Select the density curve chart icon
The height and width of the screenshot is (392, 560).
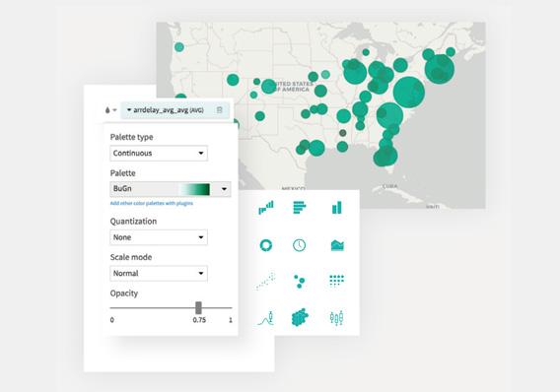[266, 318]
